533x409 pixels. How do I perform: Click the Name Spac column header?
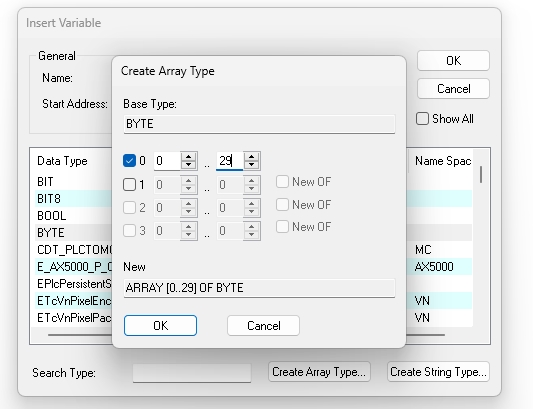pyautogui.click(x=443, y=161)
